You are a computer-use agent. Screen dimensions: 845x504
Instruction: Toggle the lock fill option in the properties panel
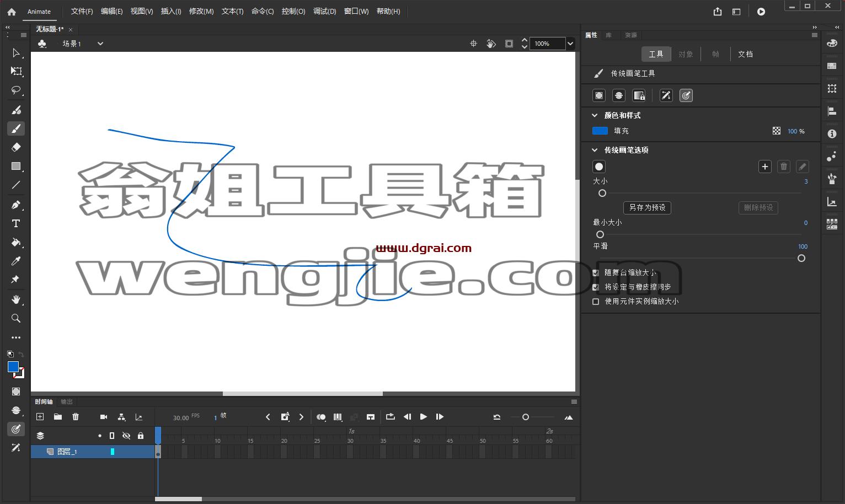click(639, 95)
